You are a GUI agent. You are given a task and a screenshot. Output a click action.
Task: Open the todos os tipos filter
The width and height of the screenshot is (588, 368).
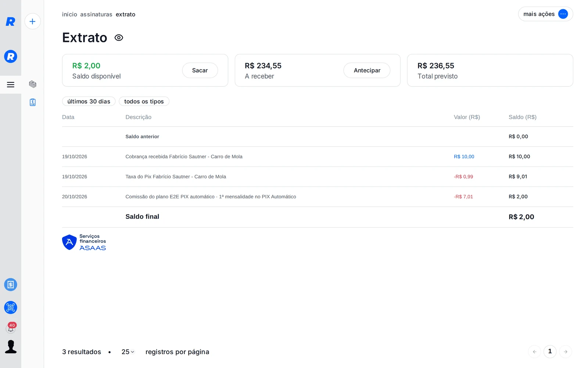click(144, 101)
